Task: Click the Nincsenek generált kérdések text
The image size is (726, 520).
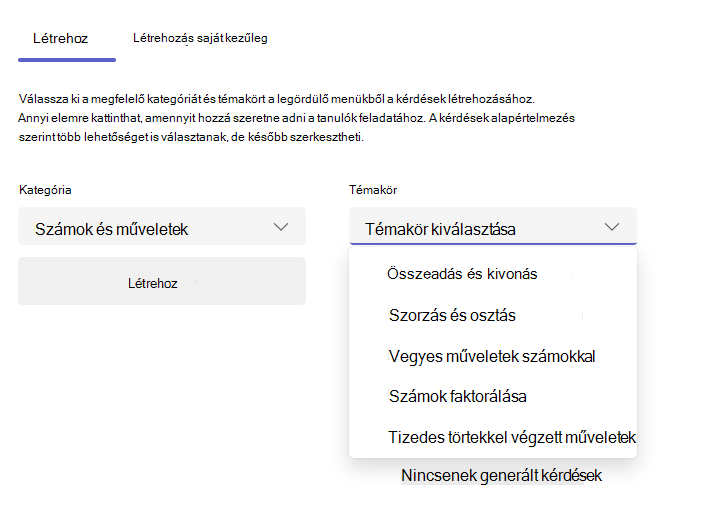Action: [501, 476]
